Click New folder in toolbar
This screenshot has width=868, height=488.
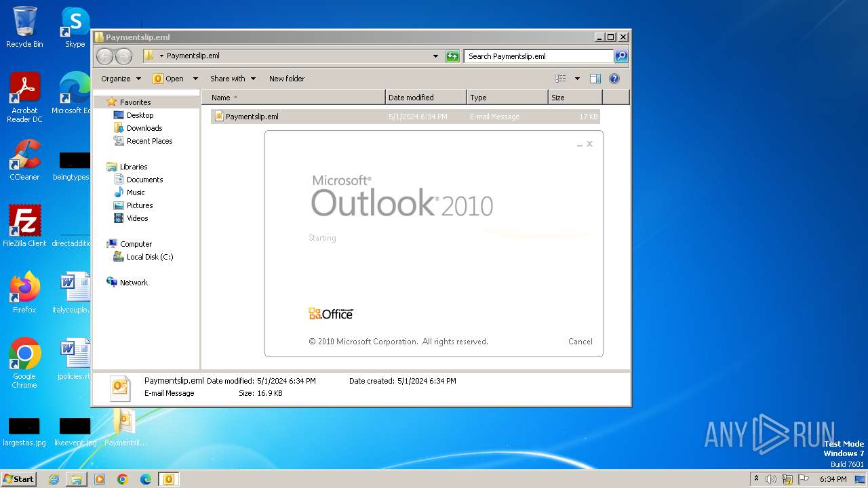click(x=287, y=79)
